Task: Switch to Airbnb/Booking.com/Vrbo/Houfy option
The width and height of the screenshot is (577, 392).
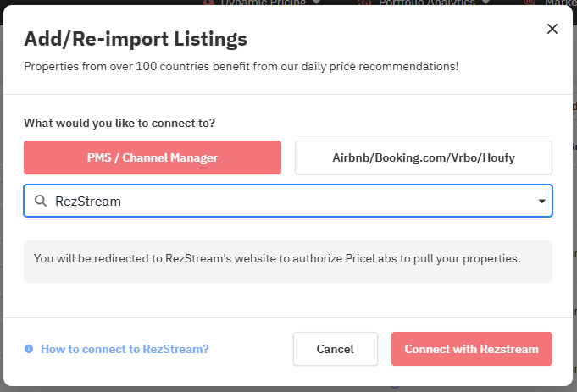Action: point(424,157)
